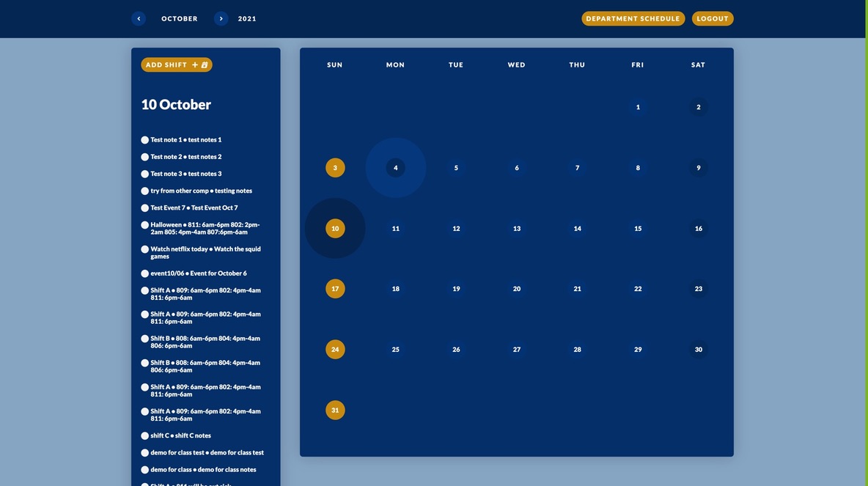Pick Saturday day 23
Screen dimensions: 868x486
(699, 289)
